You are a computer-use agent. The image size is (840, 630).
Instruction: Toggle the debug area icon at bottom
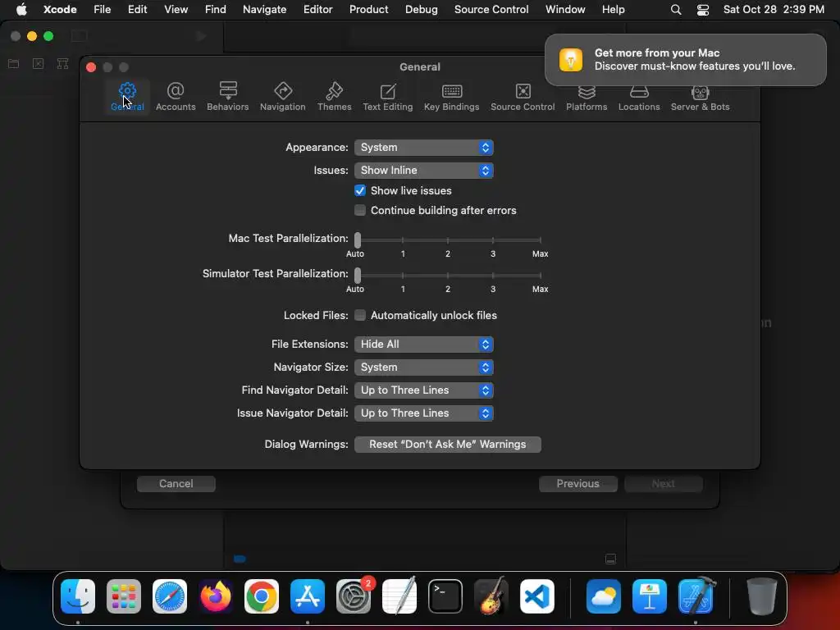click(610, 559)
